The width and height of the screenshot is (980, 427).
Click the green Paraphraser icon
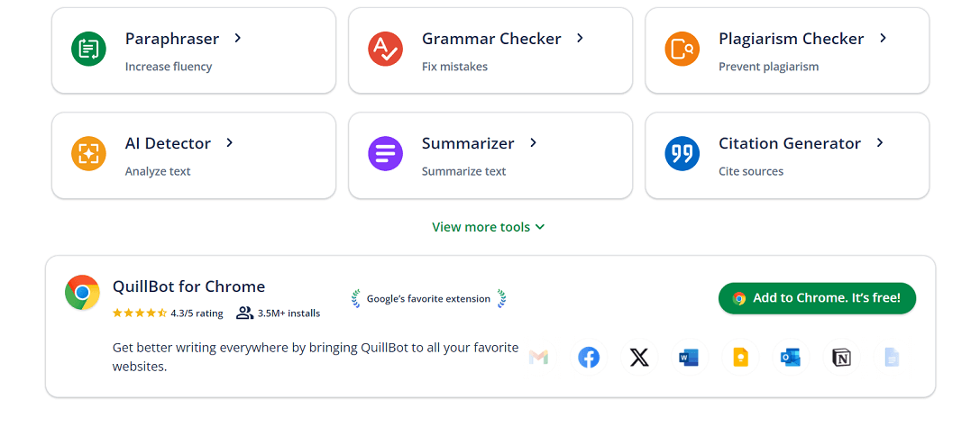coord(88,49)
